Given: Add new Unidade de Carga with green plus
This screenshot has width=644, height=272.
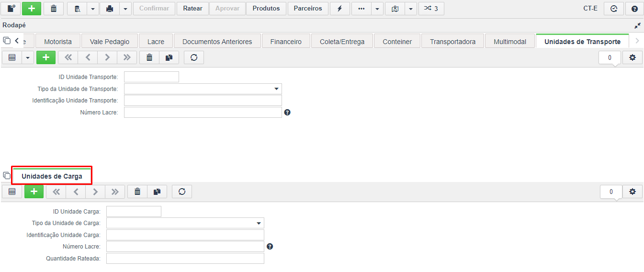Looking at the screenshot, I should [x=34, y=192].
